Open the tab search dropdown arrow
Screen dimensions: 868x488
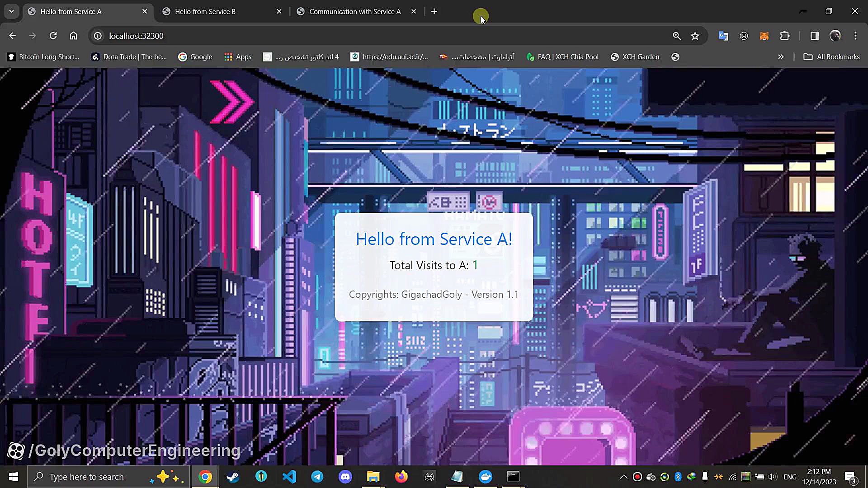click(11, 12)
